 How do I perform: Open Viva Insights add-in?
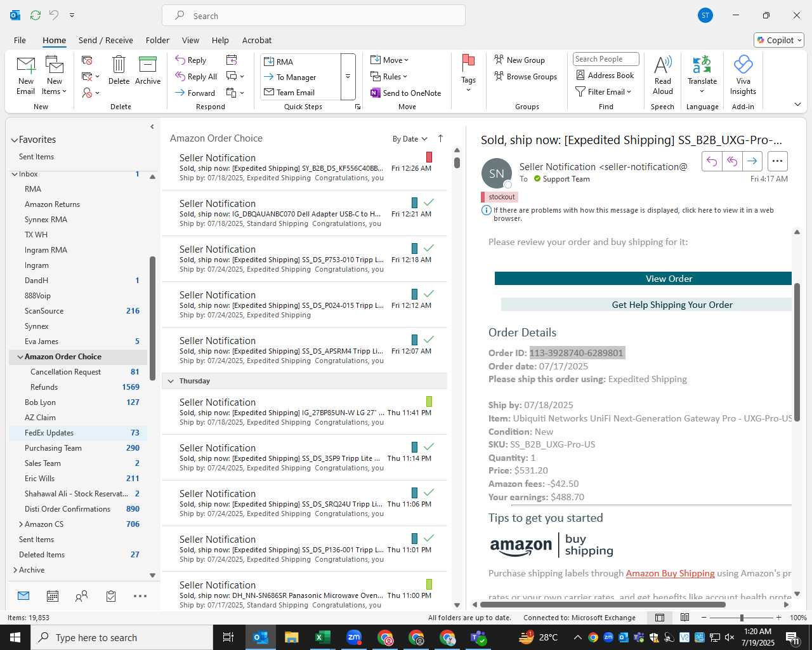click(x=743, y=74)
